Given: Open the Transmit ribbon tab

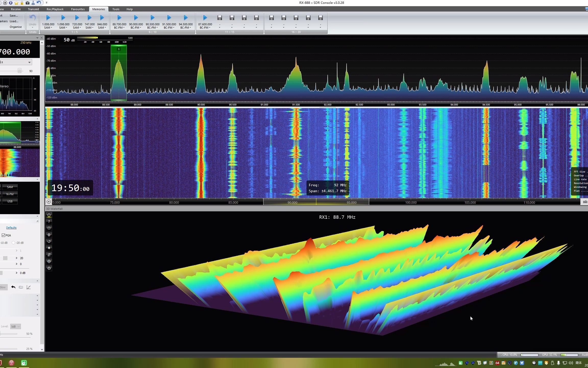Looking at the screenshot, I should [x=33, y=9].
